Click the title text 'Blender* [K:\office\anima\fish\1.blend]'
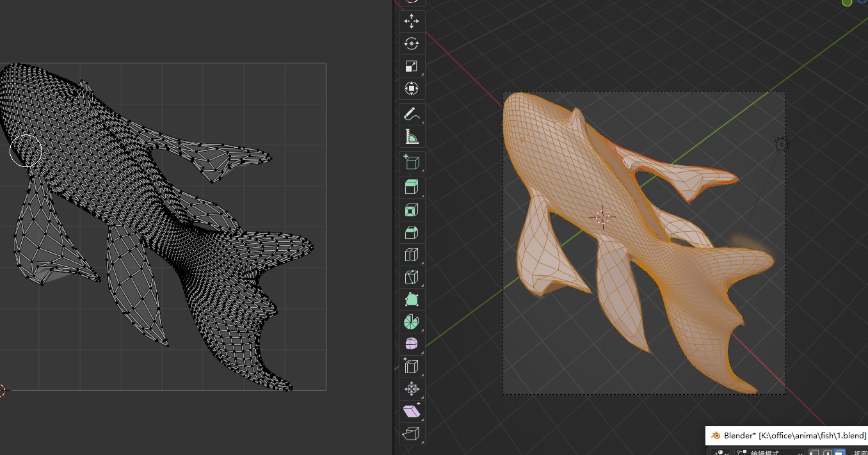The width and height of the screenshot is (868, 455). tap(795, 436)
